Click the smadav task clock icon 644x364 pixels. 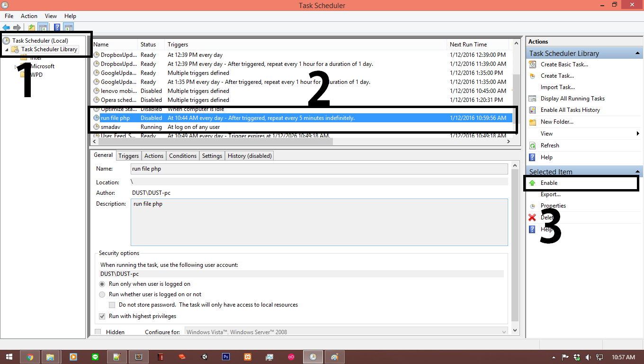[97, 127]
